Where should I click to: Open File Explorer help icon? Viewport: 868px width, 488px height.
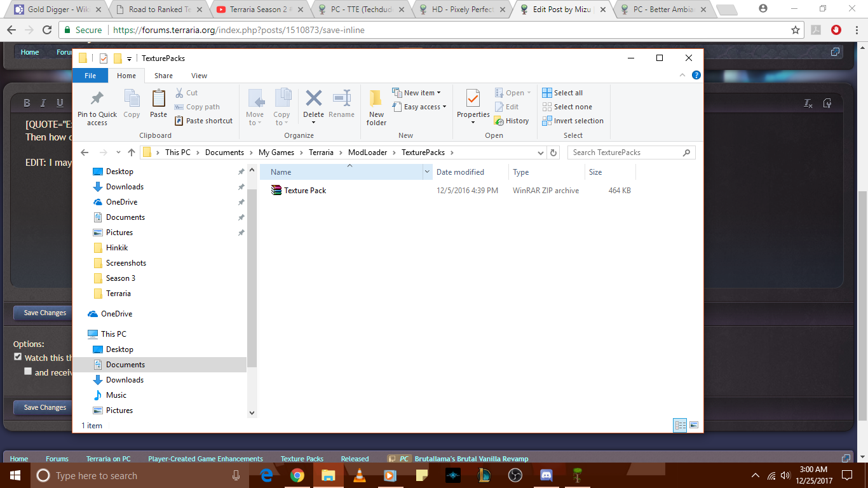click(x=696, y=75)
